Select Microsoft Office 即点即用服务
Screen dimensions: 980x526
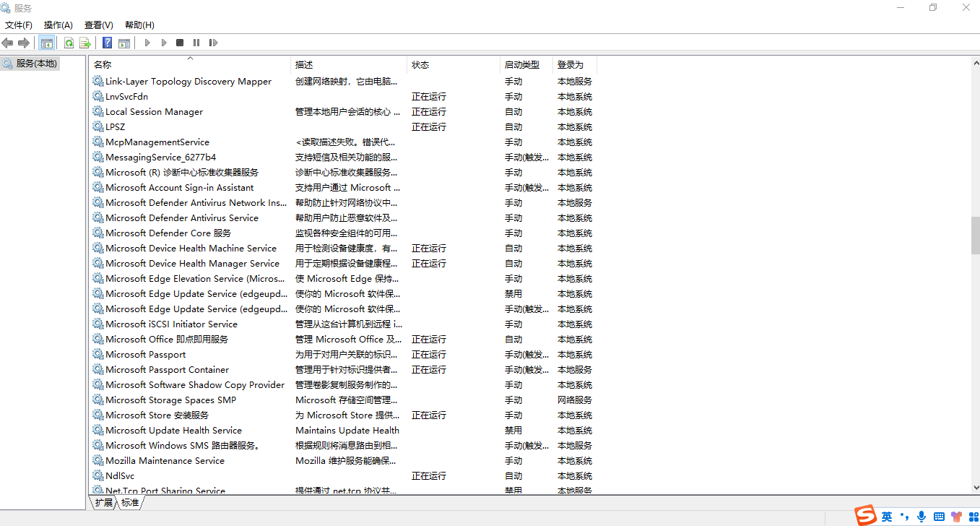[167, 339]
